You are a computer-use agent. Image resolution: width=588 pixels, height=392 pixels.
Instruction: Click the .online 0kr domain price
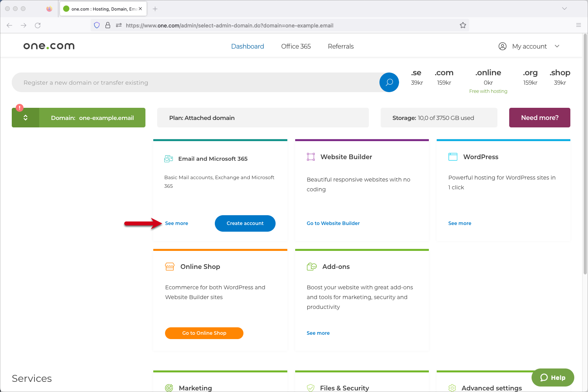coord(488,77)
